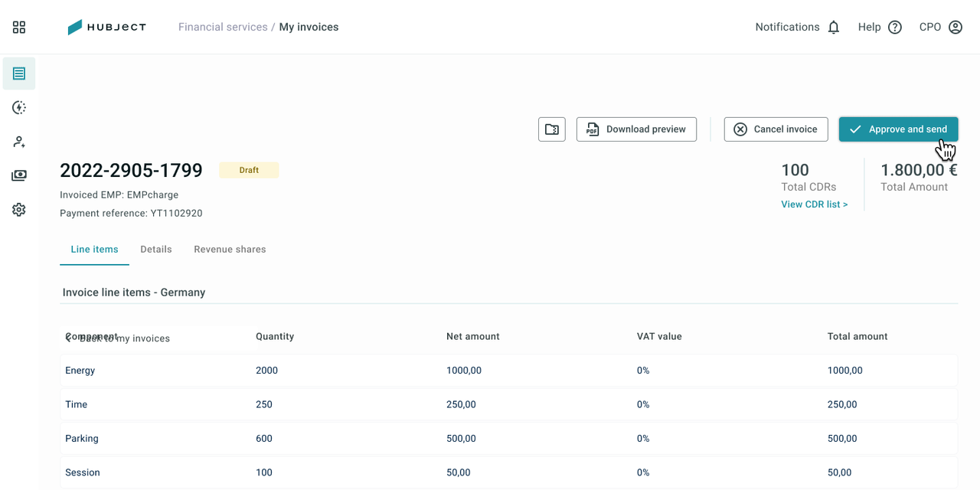Image resolution: width=980 pixels, height=490 pixels.
Task: Open the View CDR list link
Action: pos(815,204)
